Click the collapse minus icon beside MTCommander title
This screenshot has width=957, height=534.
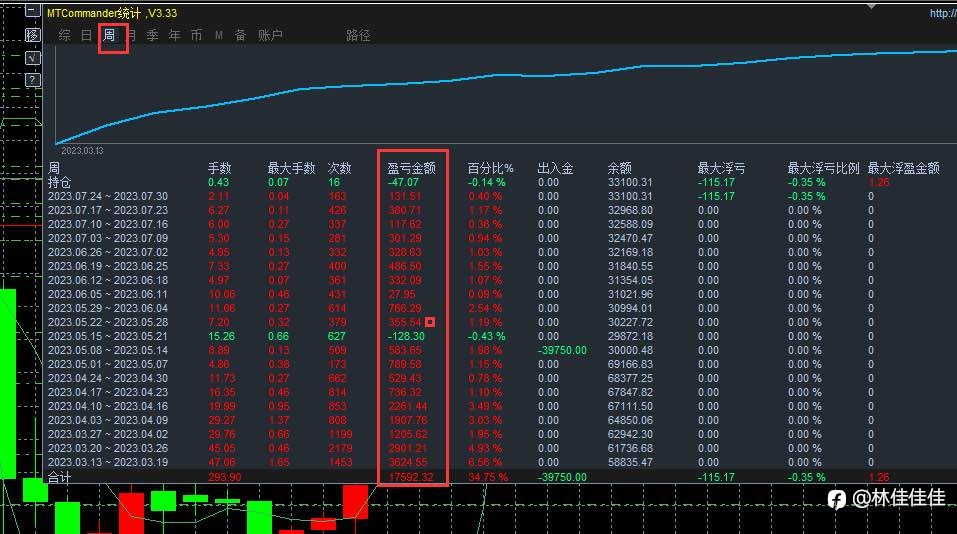(x=32, y=11)
